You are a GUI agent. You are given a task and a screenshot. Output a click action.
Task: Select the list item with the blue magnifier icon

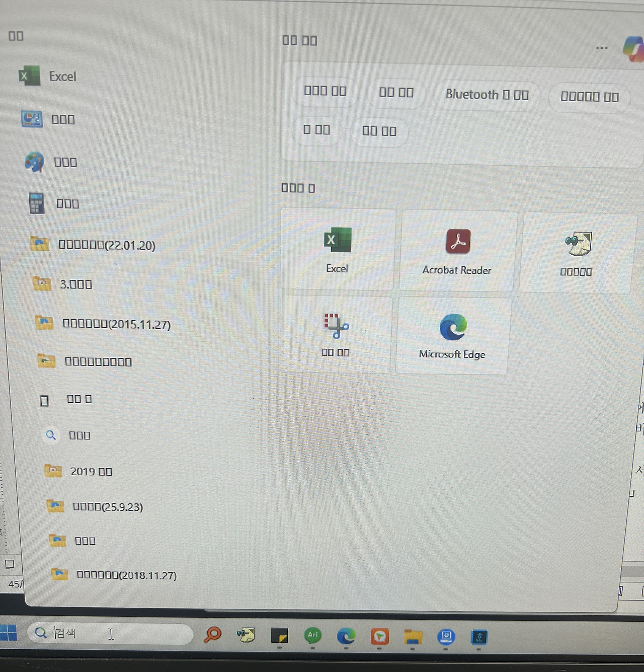[67, 435]
